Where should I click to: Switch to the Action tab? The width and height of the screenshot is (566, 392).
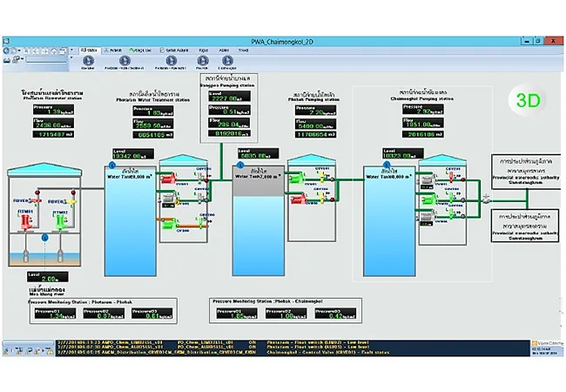tap(113, 51)
